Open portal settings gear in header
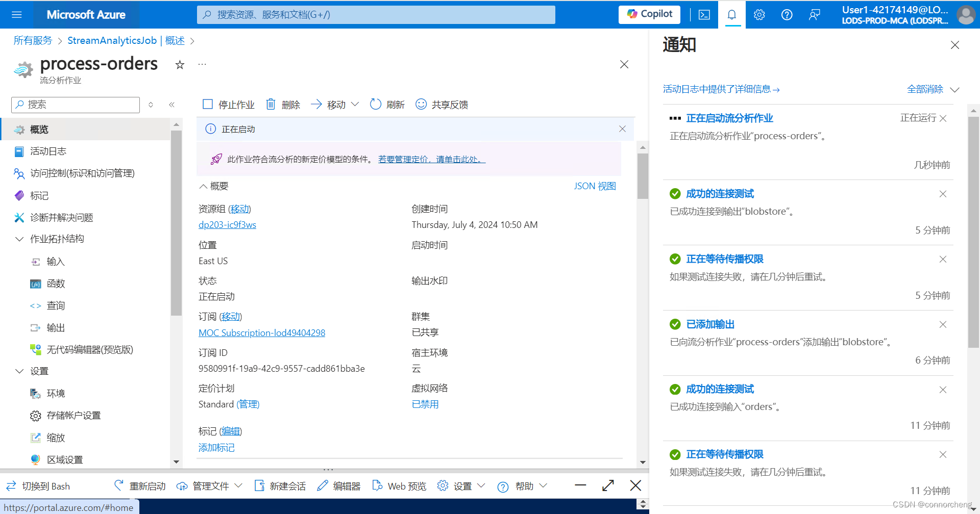Image resolution: width=980 pixels, height=514 pixels. [x=759, y=14]
